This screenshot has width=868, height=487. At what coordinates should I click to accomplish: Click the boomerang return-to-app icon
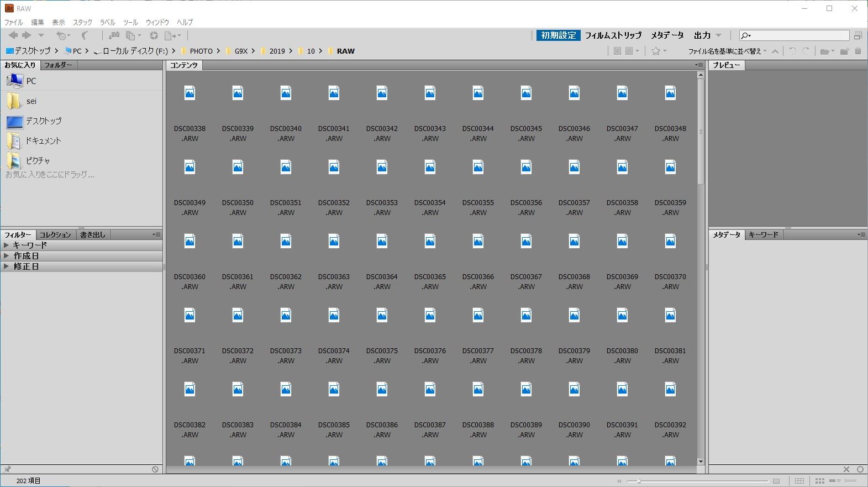[85, 35]
